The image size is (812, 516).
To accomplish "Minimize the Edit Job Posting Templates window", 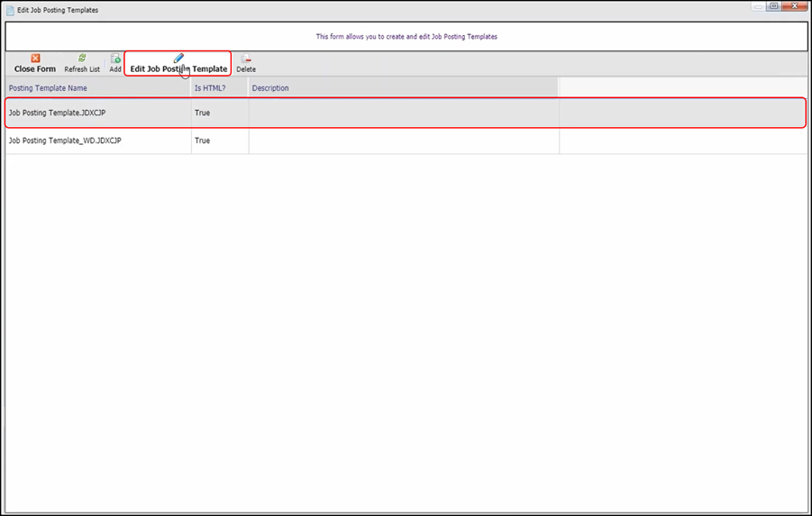I will click(758, 6).
